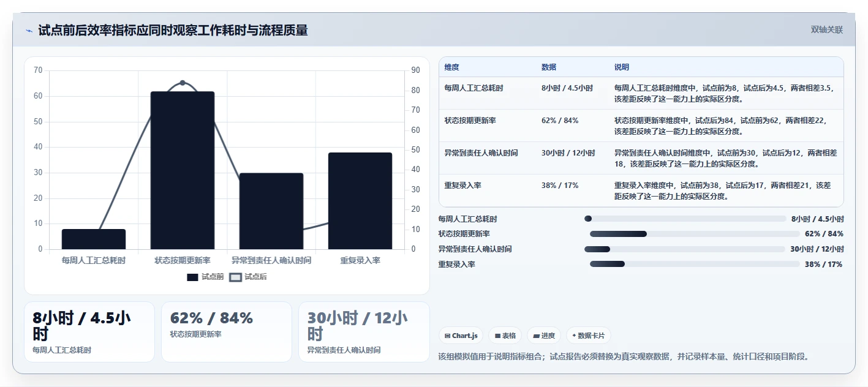868x387 pixels.
Task: Click the 重复录入率 label in the progress list
Action: 457,265
